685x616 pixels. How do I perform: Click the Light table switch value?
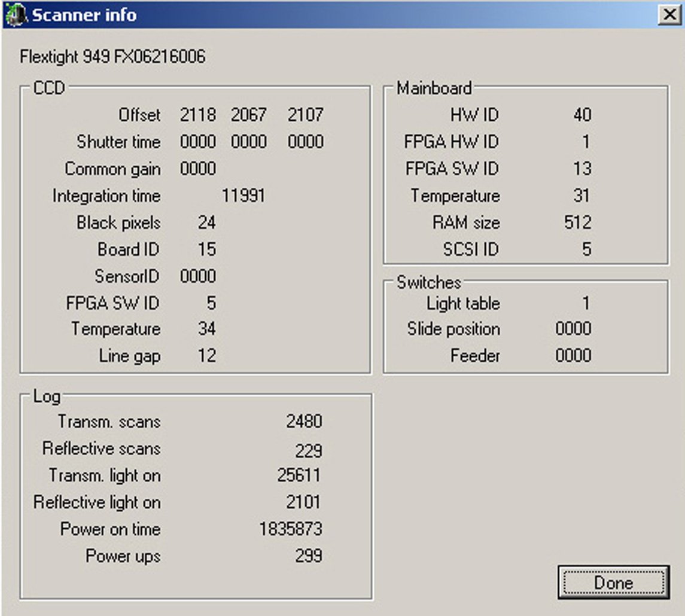click(x=586, y=303)
